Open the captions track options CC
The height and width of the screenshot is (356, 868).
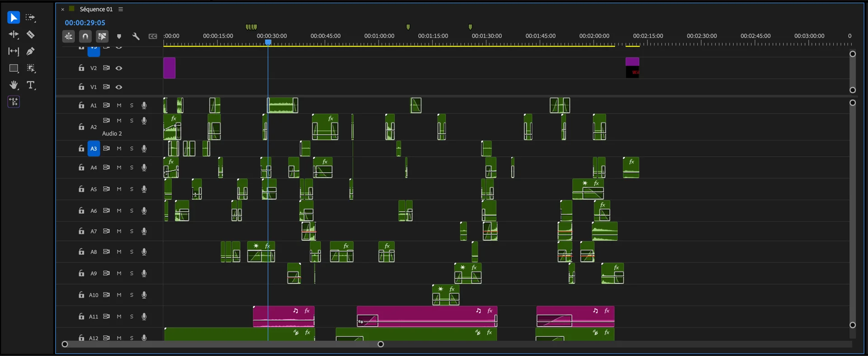[x=153, y=36]
